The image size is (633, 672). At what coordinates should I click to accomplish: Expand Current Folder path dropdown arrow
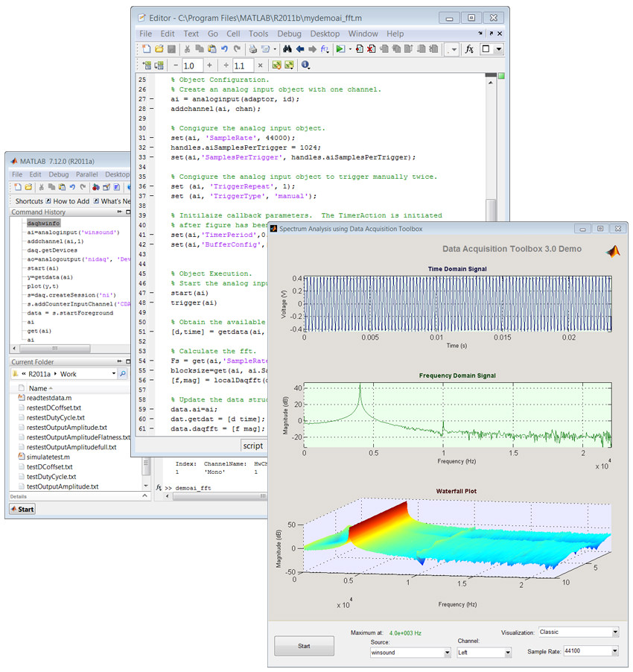point(113,374)
